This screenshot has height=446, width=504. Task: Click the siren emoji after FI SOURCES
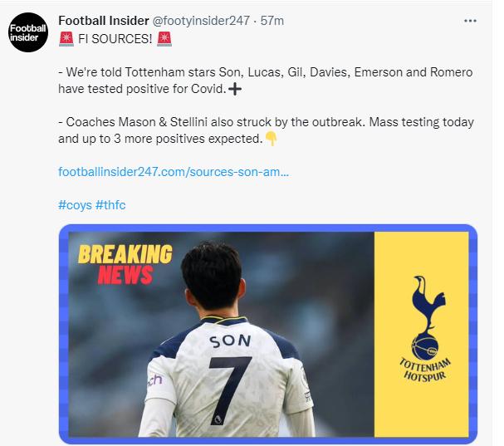point(164,39)
